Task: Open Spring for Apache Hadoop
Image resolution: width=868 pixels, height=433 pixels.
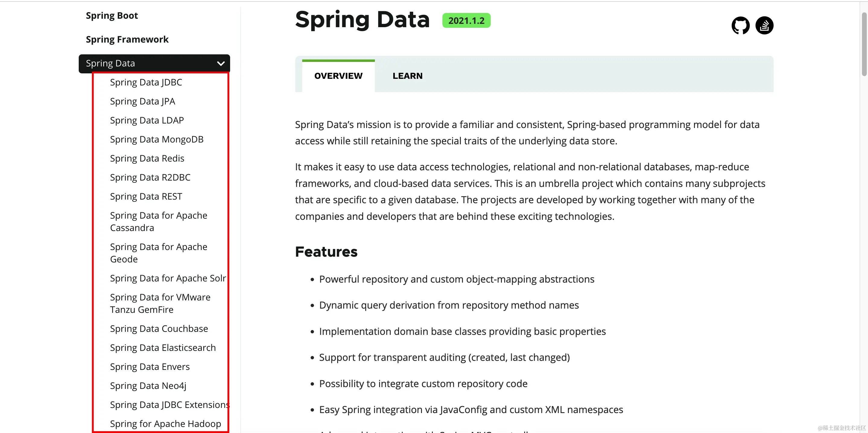Action: point(166,424)
